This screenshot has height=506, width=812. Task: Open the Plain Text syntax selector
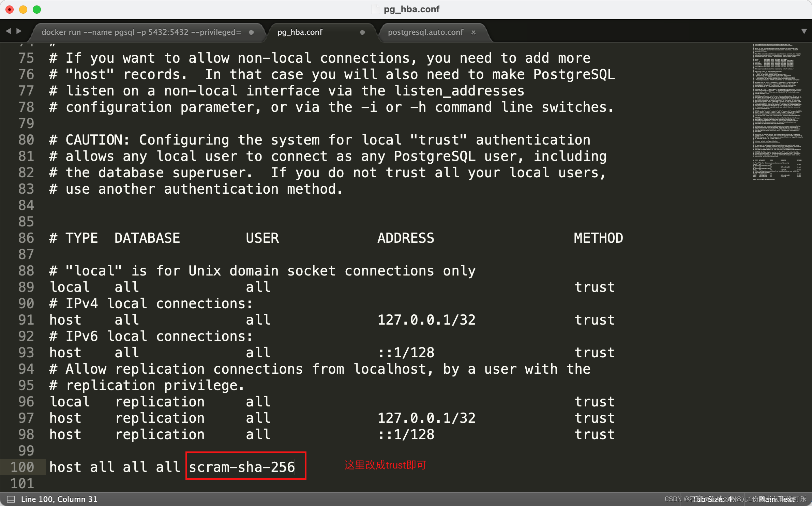point(777,499)
